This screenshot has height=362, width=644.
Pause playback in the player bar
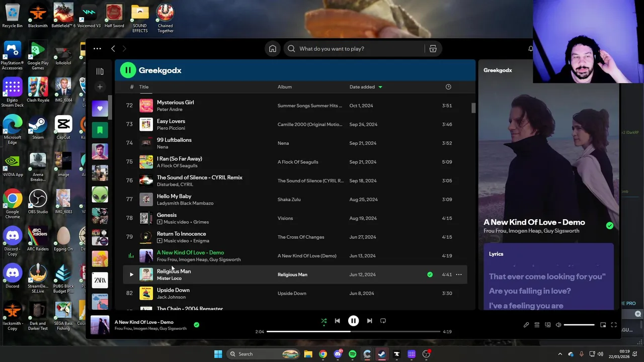(353, 321)
